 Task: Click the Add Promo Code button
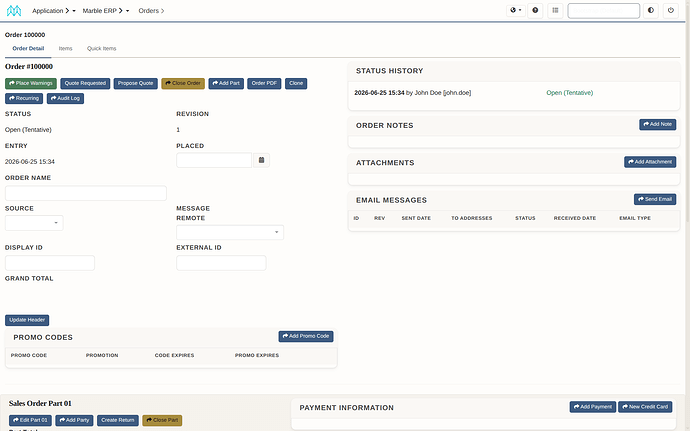click(306, 336)
